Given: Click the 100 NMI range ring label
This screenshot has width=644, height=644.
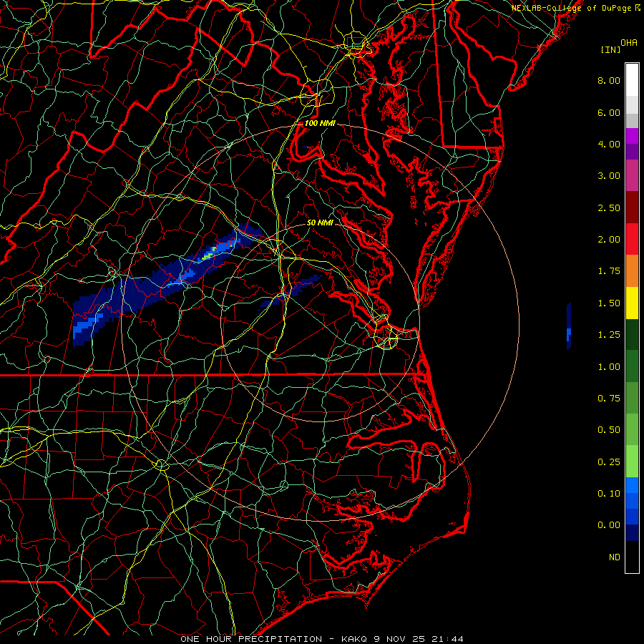Looking at the screenshot, I should [x=320, y=123].
